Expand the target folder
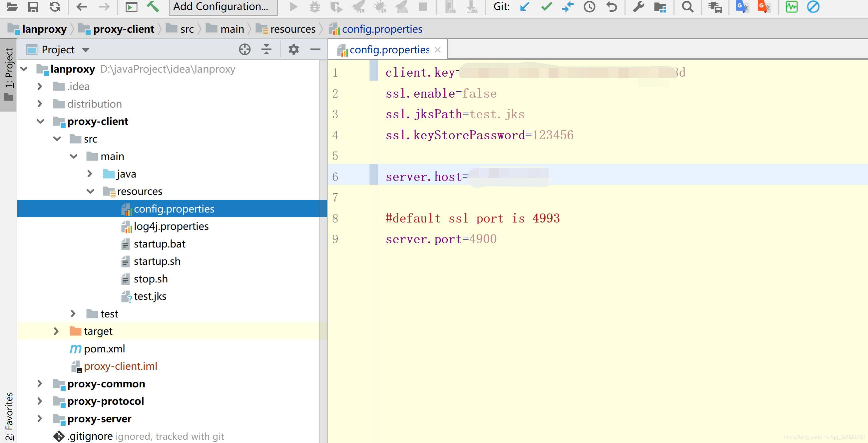Image resolution: width=868 pixels, height=443 pixels. coord(56,331)
